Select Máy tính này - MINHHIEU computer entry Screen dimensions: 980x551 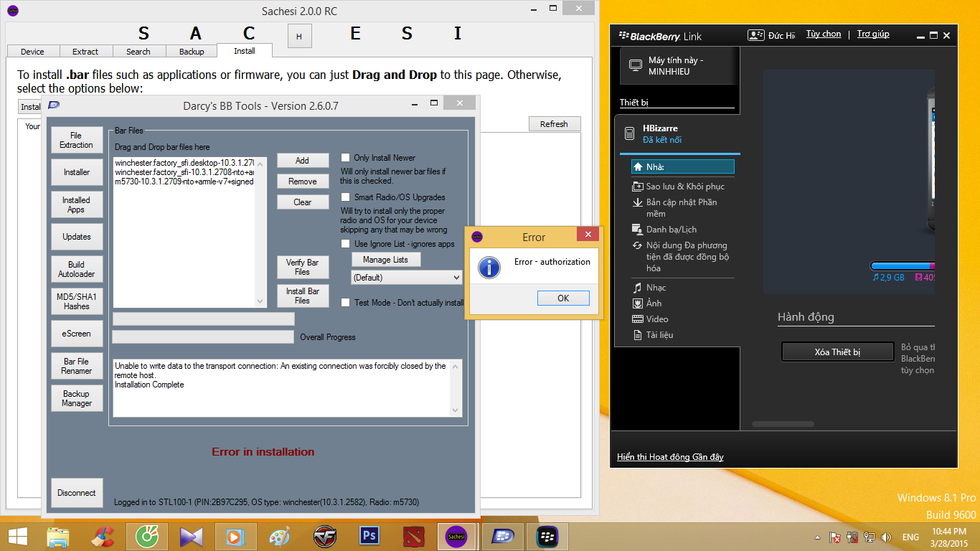679,66
